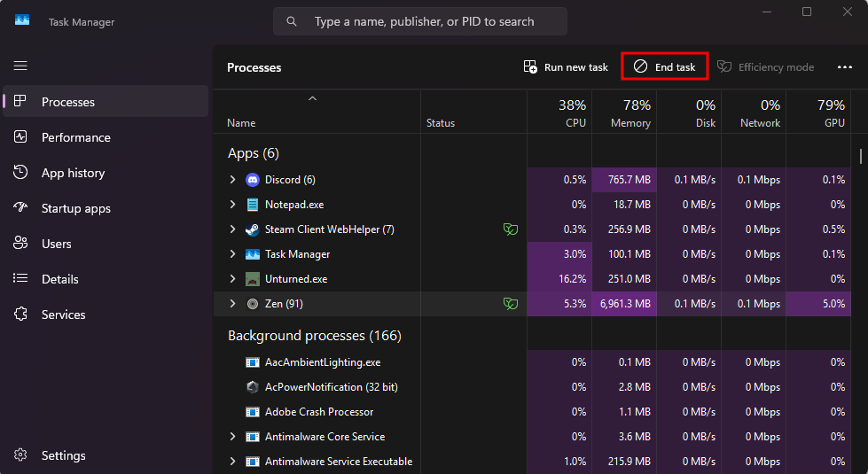
Task: Click the Notepad.exe icon
Action: [x=253, y=205]
